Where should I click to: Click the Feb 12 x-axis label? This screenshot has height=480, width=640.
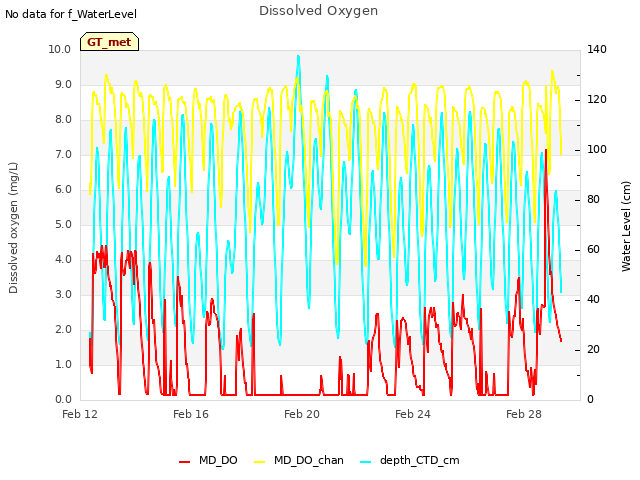(80, 414)
